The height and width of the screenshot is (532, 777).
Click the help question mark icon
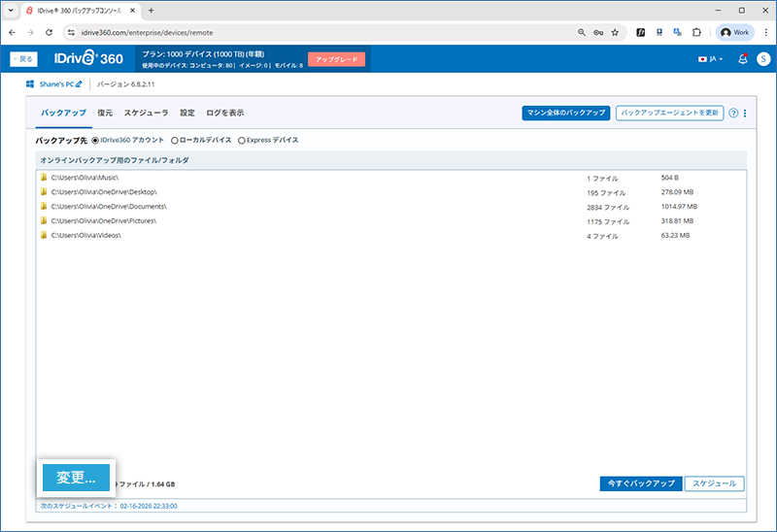click(733, 113)
